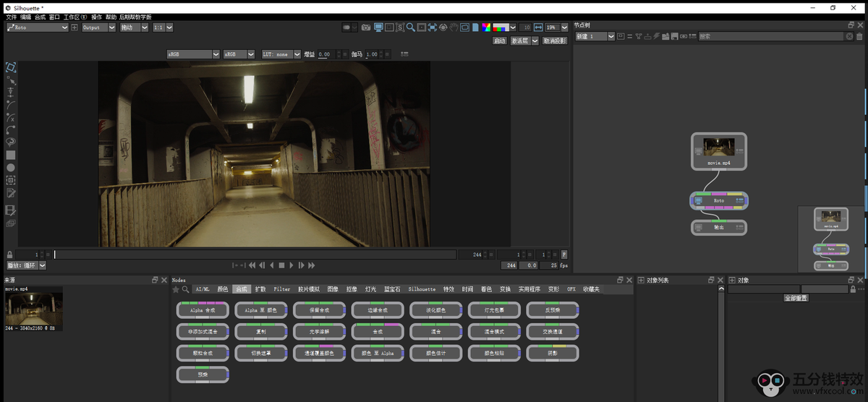Click the hand pan tool icon
The width and height of the screenshot is (868, 402).
[x=454, y=27]
